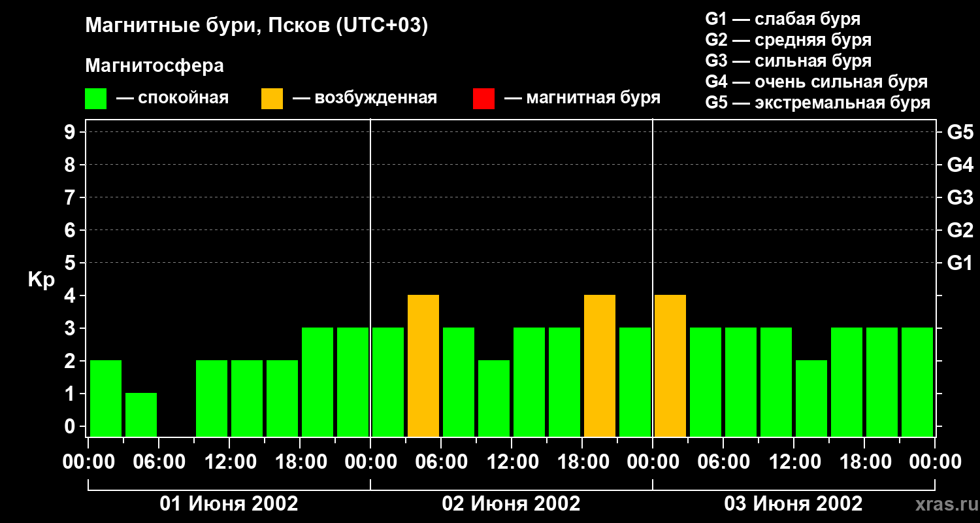Image resolution: width=980 pixels, height=523 pixels.
Task: Click the '— магнитная буря' legend label
Action: pos(582,98)
